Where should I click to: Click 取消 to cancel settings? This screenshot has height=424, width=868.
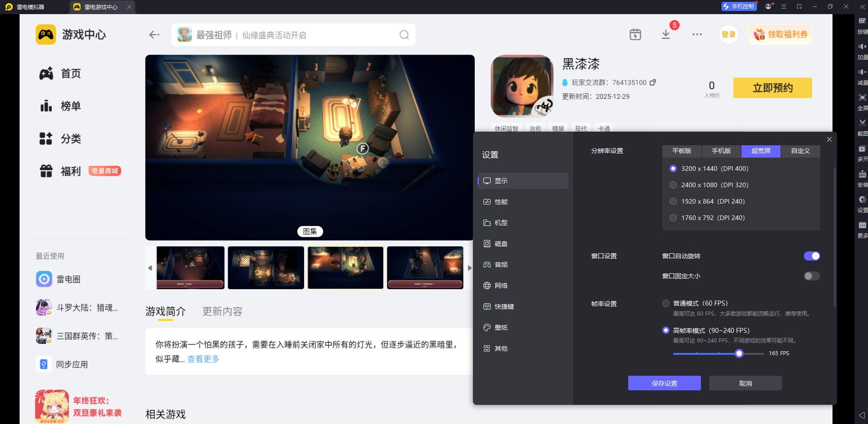pyautogui.click(x=746, y=383)
